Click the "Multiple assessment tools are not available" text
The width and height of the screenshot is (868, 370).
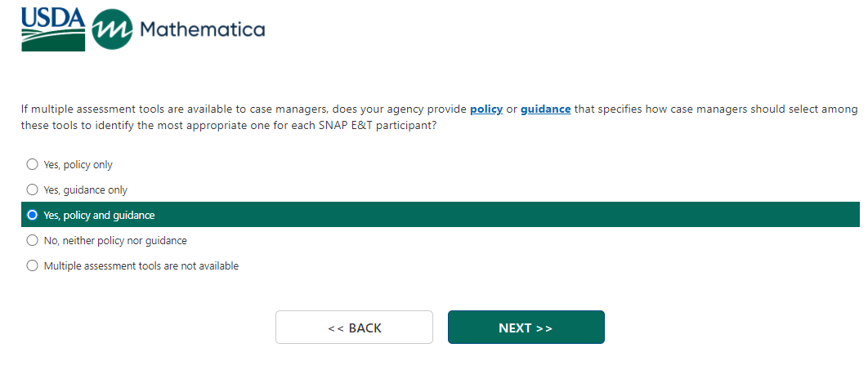[x=141, y=266]
